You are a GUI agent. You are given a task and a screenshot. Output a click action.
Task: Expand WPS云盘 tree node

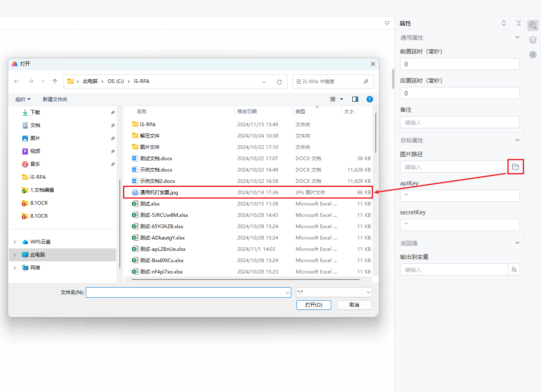15,242
